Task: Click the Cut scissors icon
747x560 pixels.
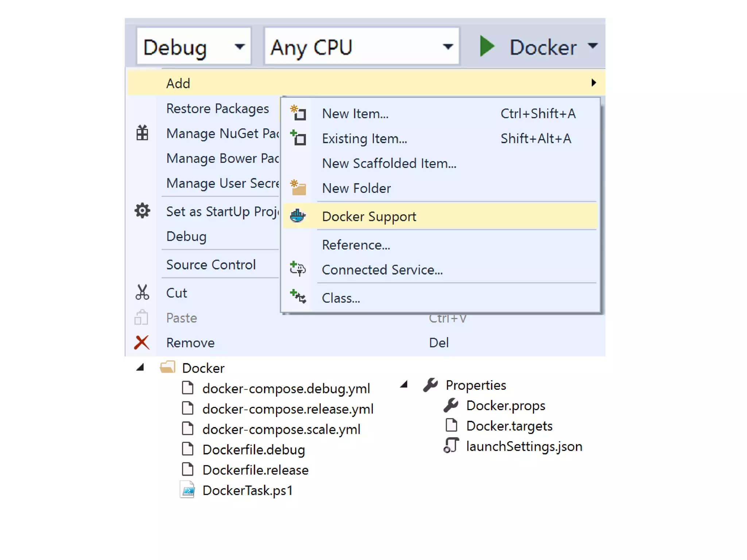Action: pos(142,292)
